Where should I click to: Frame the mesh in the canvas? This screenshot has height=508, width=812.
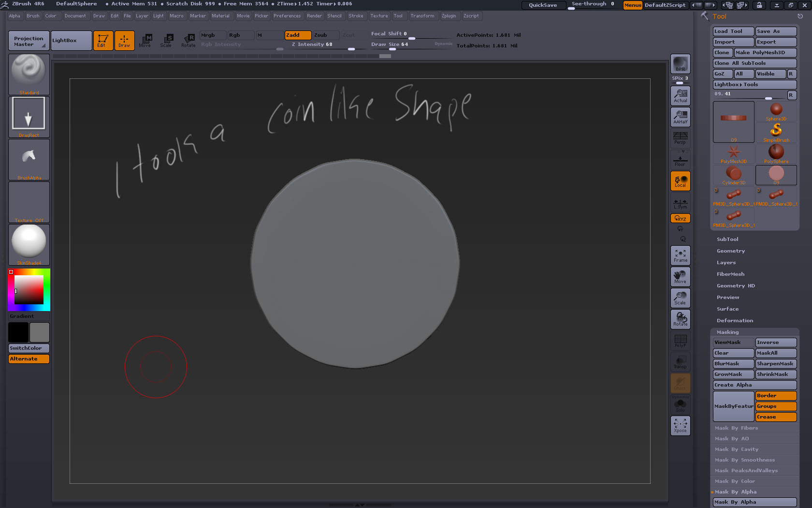coord(680,255)
